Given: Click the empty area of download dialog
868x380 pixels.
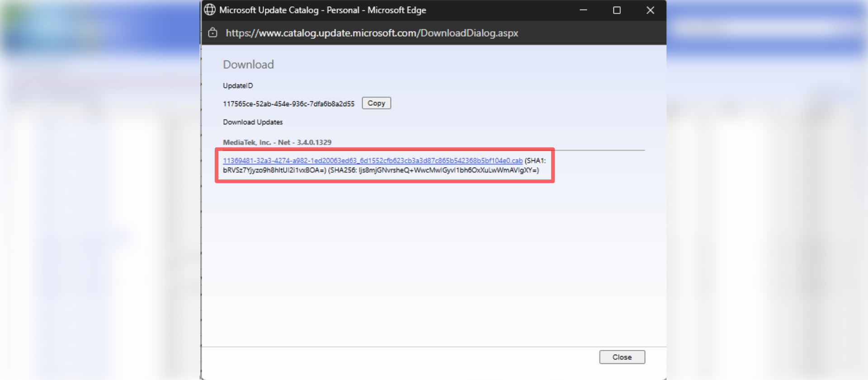Looking at the screenshot, I should click(433, 262).
